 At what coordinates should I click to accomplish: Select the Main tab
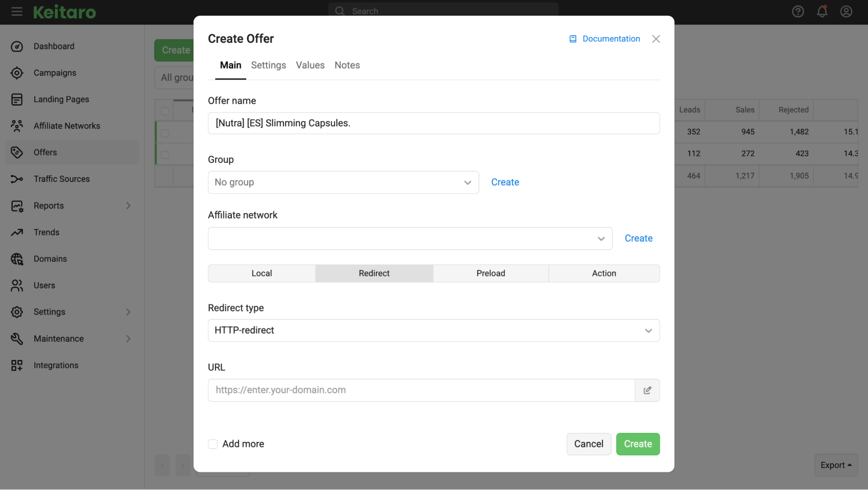(x=231, y=65)
